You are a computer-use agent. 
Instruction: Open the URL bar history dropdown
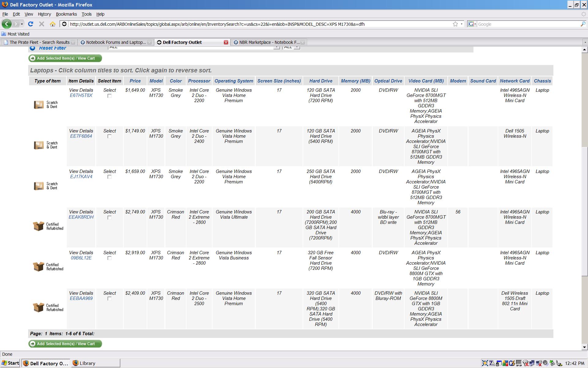click(x=462, y=24)
